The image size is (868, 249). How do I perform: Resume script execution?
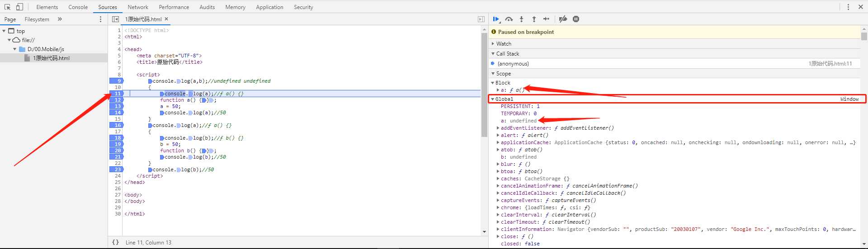[496, 19]
